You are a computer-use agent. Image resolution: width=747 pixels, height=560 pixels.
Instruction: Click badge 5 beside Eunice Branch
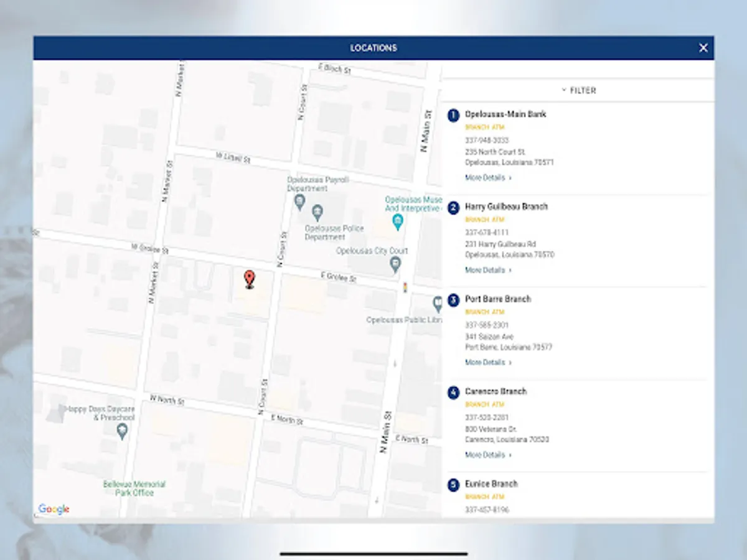[x=453, y=485]
